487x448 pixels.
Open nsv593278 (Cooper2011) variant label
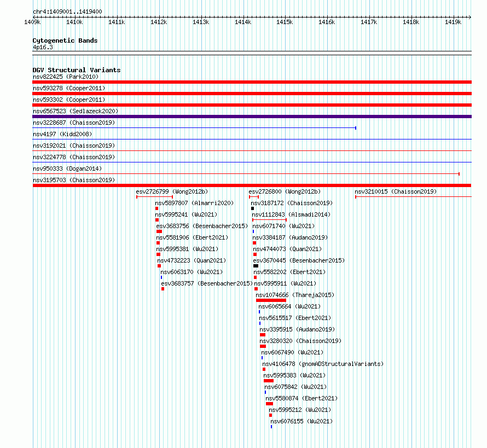69,88
